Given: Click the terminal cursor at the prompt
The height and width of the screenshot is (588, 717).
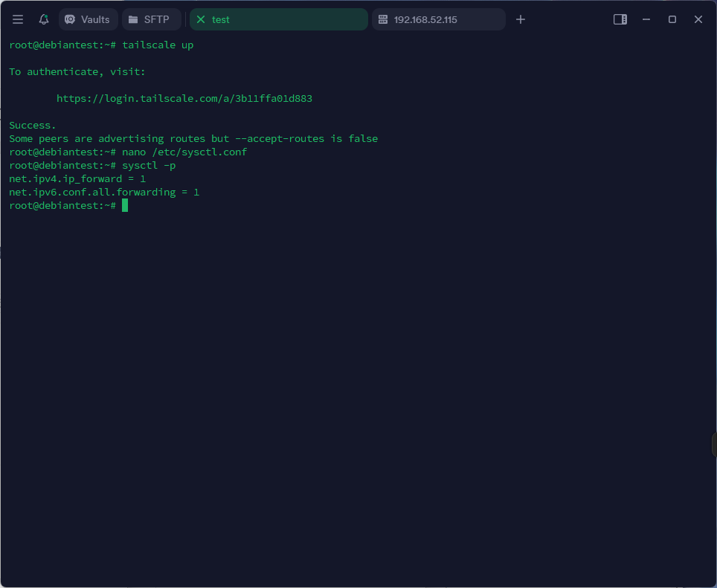Looking at the screenshot, I should coord(125,205).
